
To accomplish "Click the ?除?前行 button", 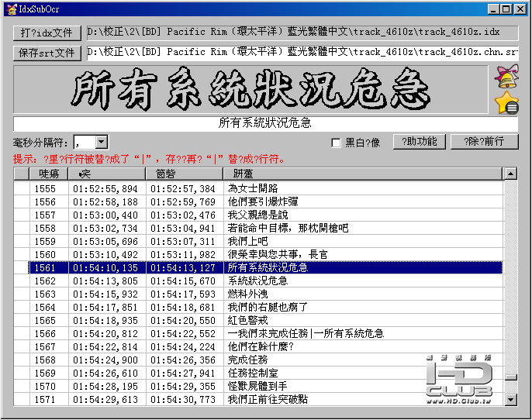I will (x=484, y=141).
